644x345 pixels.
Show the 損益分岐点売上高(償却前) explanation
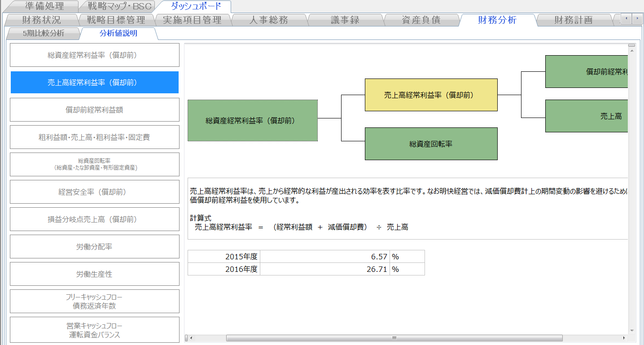point(95,219)
